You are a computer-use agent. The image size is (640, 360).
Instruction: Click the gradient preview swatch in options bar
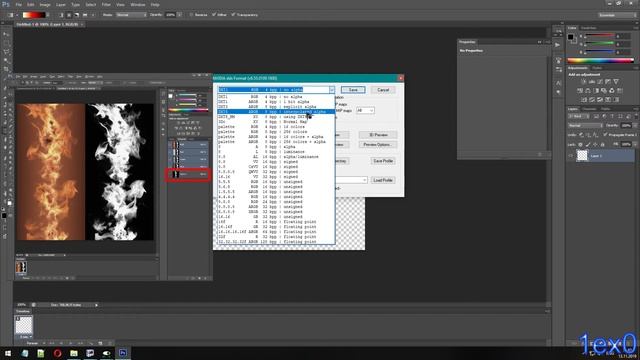(x=34, y=15)
